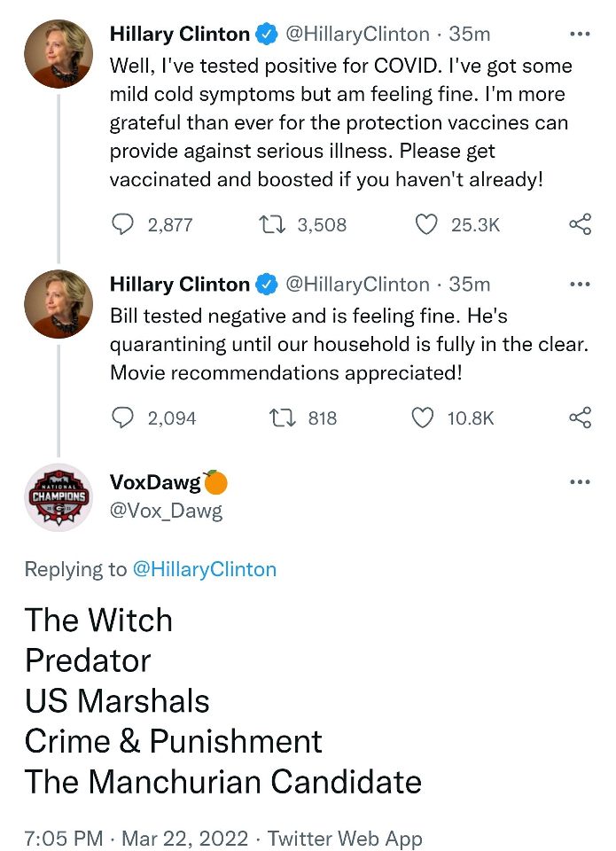Open Hillary Clinton's avatar on second tweet
Viewport: 616px width, 851px height.
(x=58, y=303)
